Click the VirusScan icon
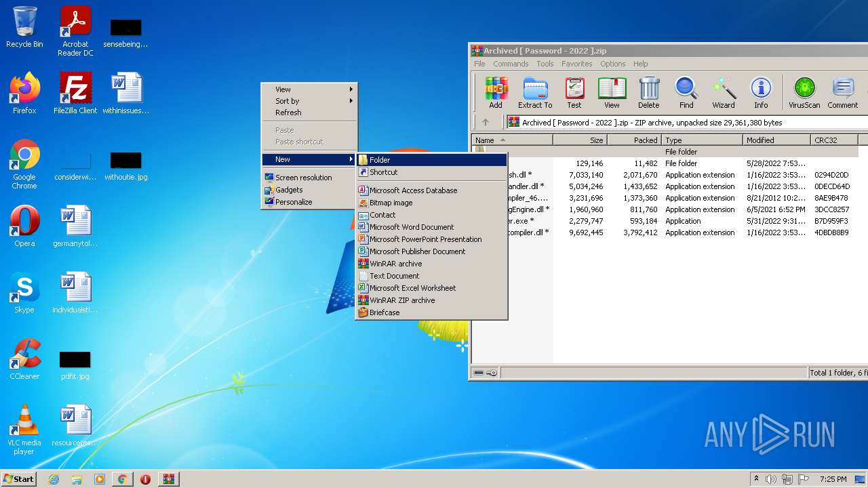This screenshot has height=488, width=868. tap(804, 93)
